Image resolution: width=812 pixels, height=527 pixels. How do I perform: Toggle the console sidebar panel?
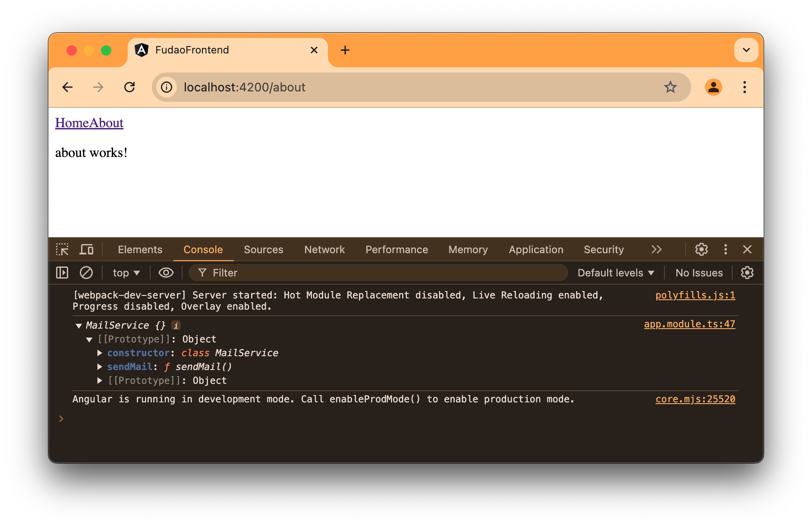tap(62, 273)
